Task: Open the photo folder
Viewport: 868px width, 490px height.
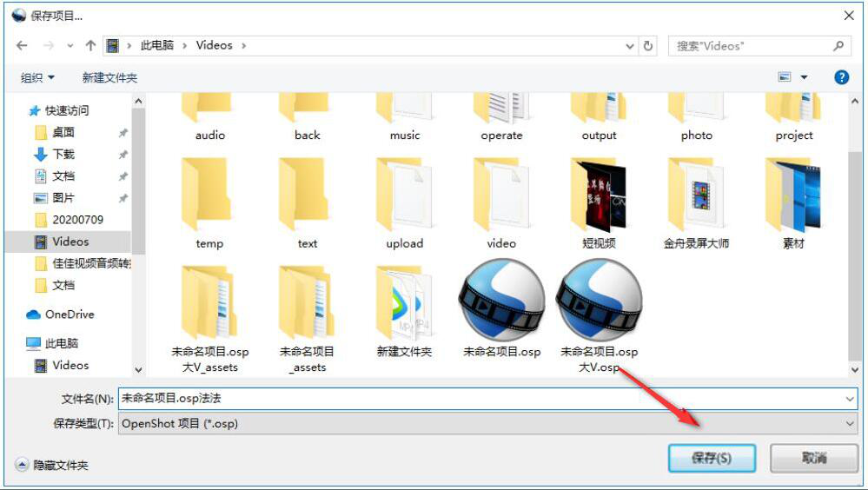Action: 696,117
